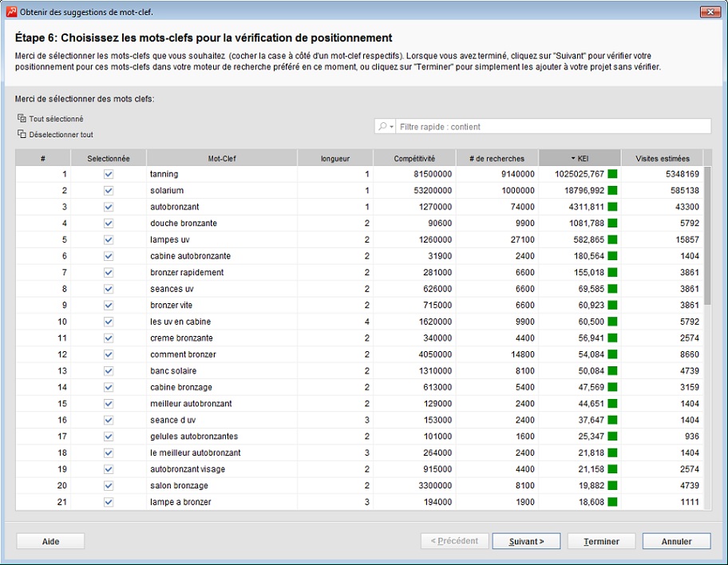
Task: Click the Terminer button
Action: (601, 541)
